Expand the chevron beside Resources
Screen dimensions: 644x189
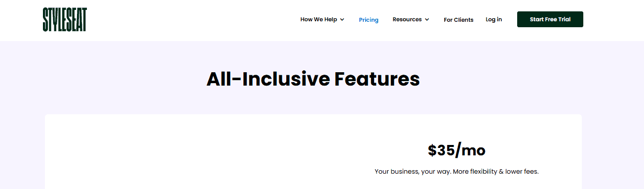point(427,20)
